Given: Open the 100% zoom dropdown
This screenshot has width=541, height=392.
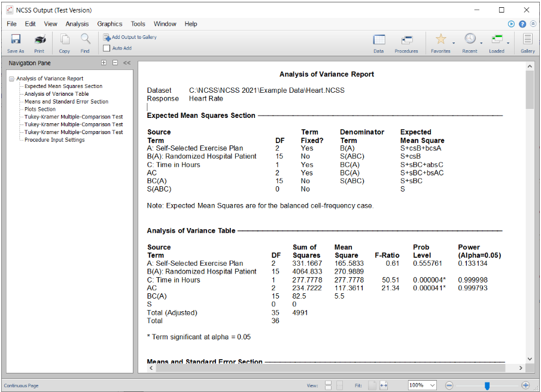Looking at the screenshot, I should click(432, 385).
